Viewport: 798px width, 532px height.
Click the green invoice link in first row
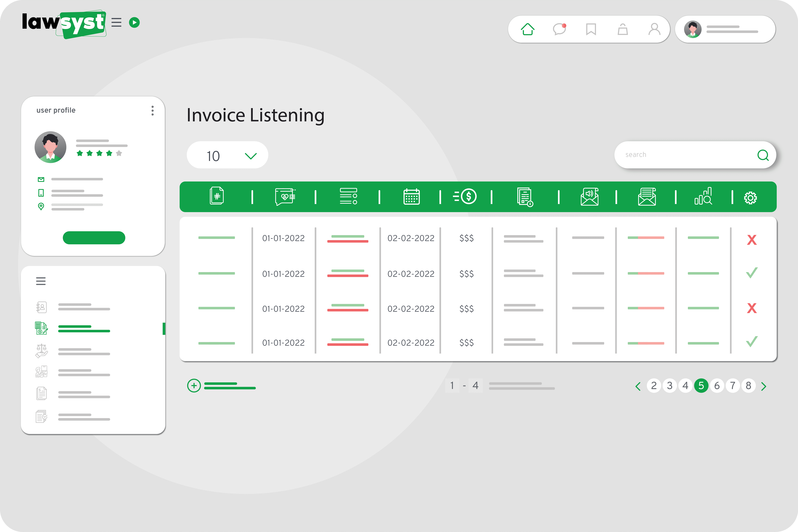pos(216,238)
